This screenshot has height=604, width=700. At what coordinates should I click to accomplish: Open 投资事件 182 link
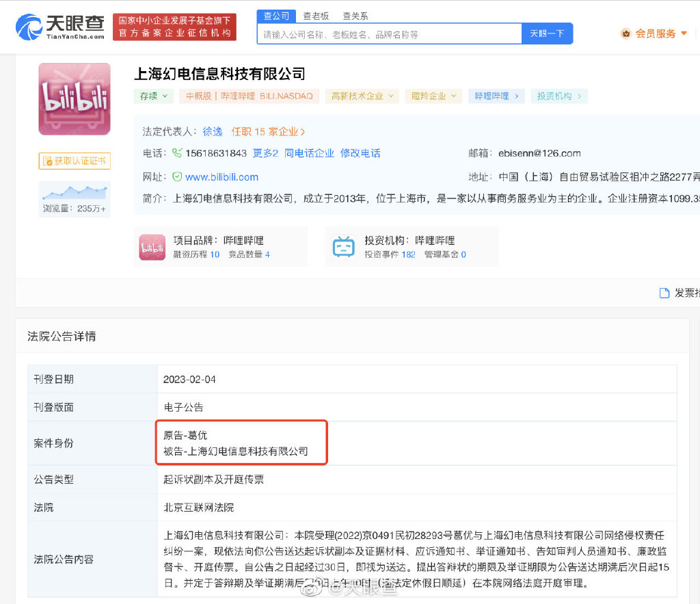coord(390,254)
